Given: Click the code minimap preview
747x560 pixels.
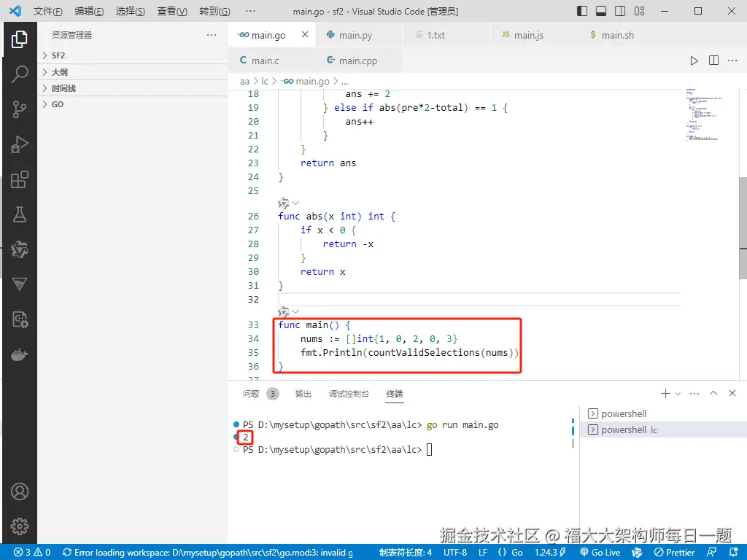Looking at the screenshot, I should click(704, 114).
